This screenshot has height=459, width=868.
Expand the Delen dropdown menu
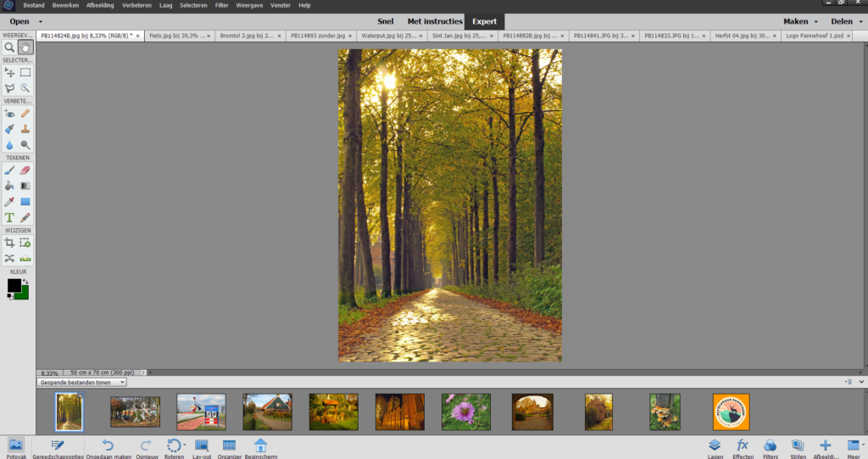846,21
